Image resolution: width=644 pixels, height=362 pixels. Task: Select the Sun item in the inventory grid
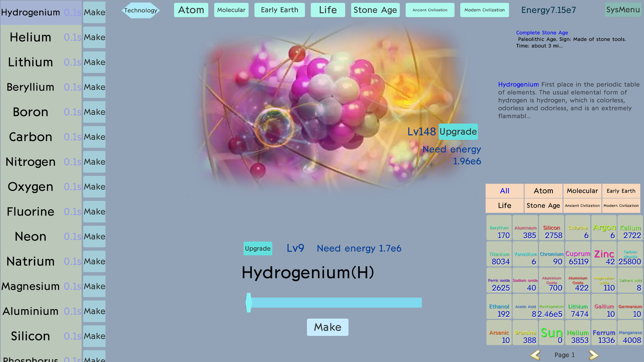pos(551,333)
